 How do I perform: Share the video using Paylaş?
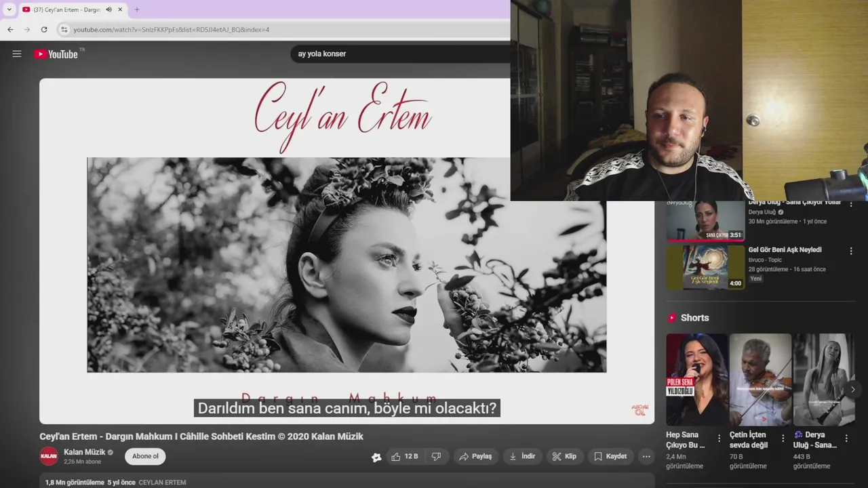[x=475, y=457]
